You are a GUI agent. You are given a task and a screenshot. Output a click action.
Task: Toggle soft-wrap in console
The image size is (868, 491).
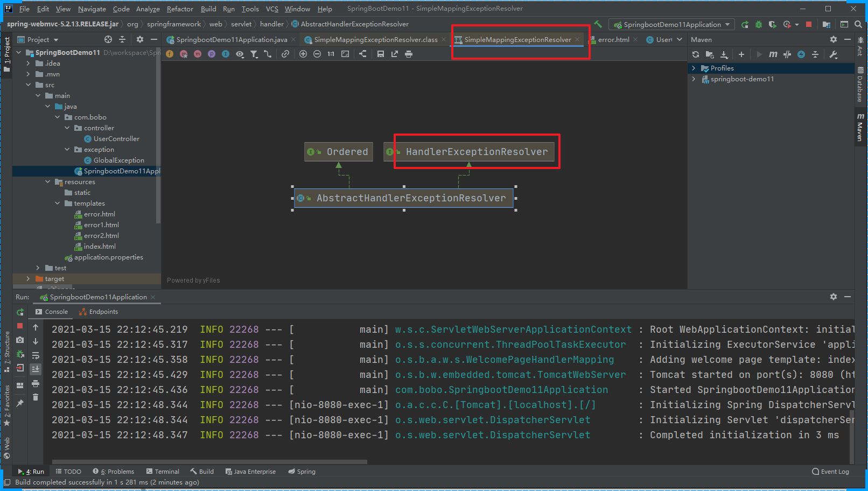click(x=36, y=355)
